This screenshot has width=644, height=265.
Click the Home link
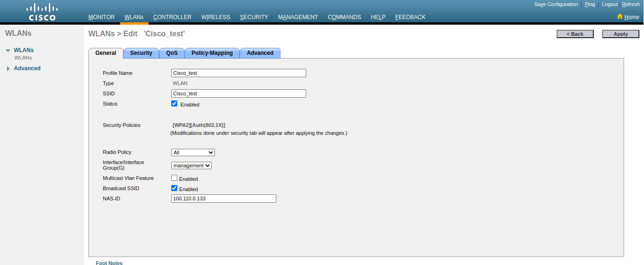[x=631, y=17]
